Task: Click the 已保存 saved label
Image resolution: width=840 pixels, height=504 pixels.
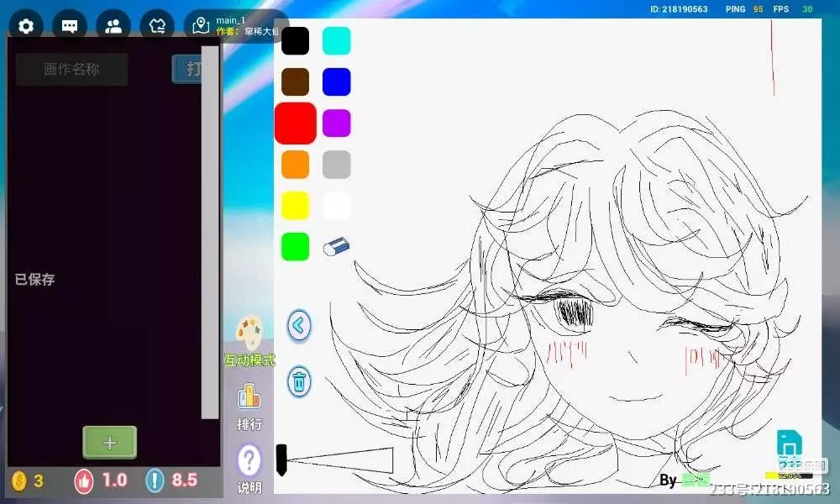Action: click(34, 279)
